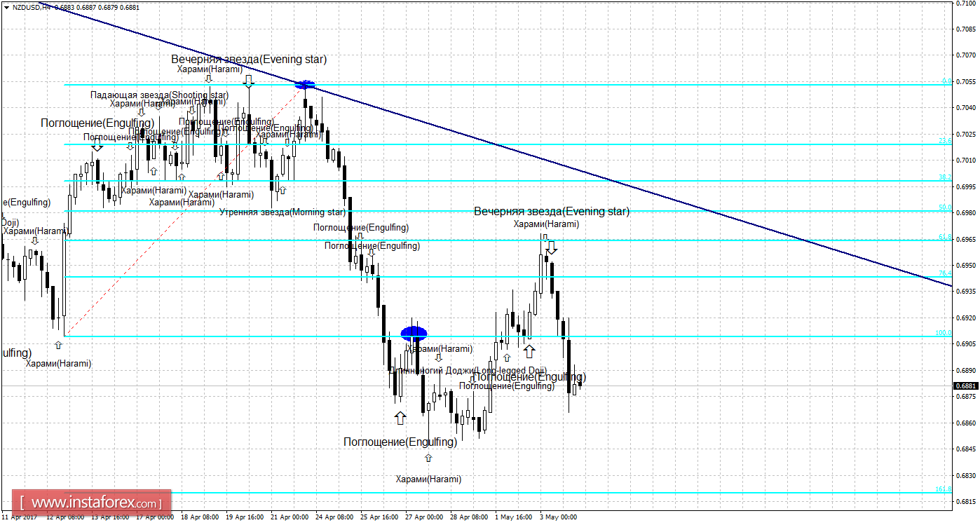Screen dimensions: 980x525
Task: Click the 0.6995 price axis label
Action: pyautogui.click(x=966, y=186)
